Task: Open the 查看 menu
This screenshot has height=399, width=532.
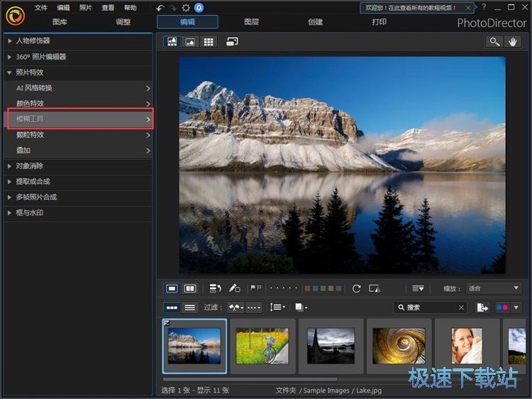Action: [x=108, y=8]
